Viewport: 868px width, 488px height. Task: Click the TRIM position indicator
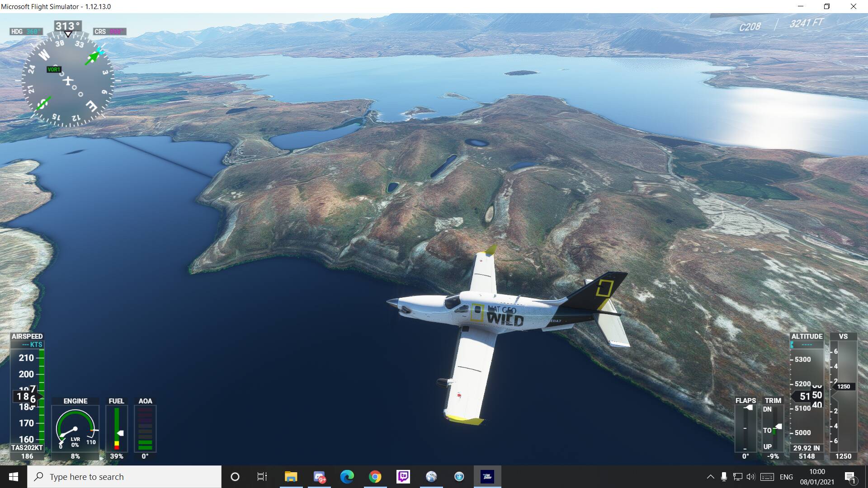click(x=773, y=428)
